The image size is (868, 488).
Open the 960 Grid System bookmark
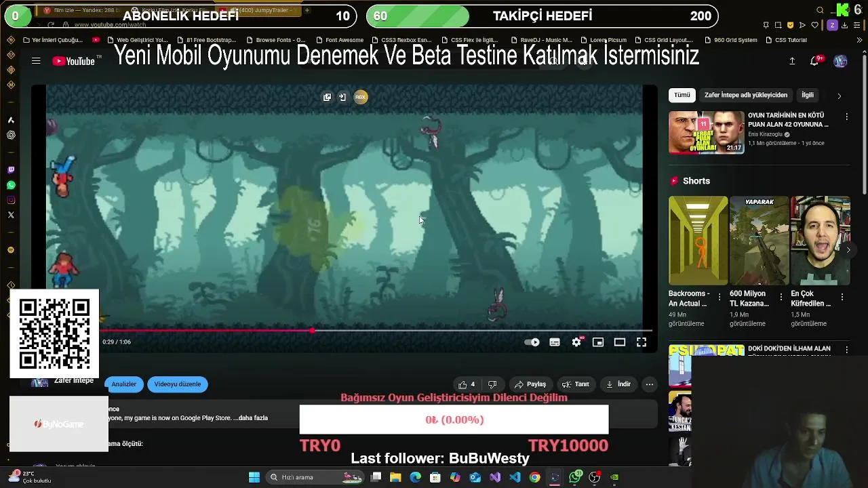pyautogui.click(x=731, y=40)
